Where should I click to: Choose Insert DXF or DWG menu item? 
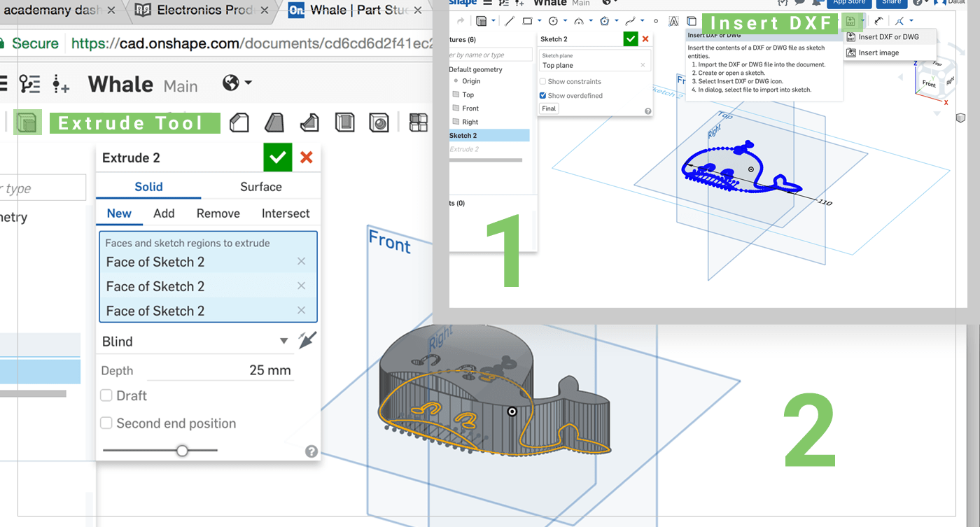coord(889,37)
